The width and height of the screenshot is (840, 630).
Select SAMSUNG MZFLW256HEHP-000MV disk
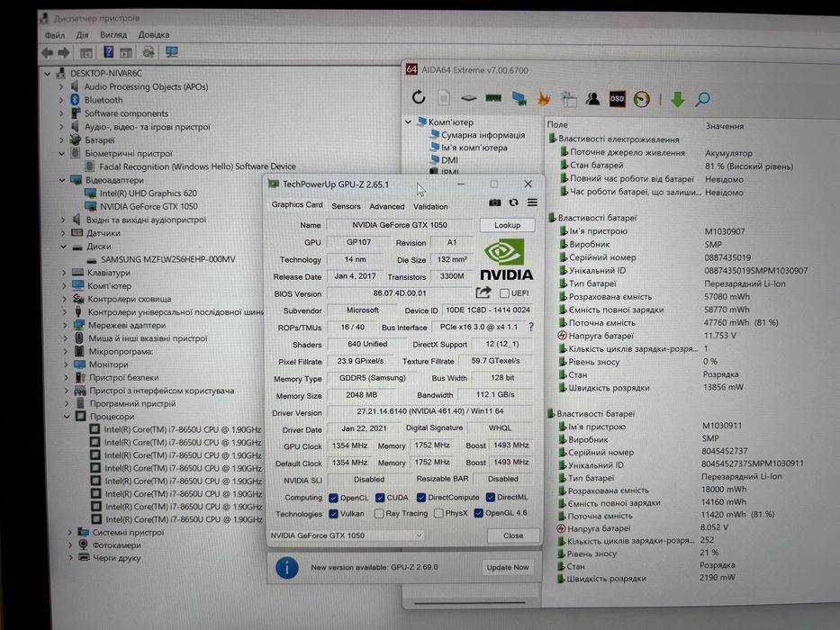[x=167, y=259]
